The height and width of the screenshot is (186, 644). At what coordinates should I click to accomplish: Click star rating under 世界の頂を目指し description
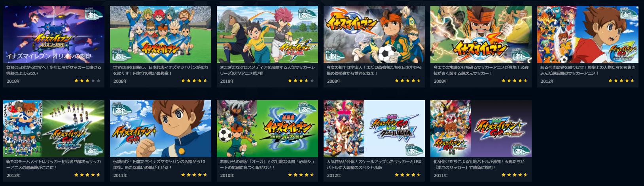[194, 81]
